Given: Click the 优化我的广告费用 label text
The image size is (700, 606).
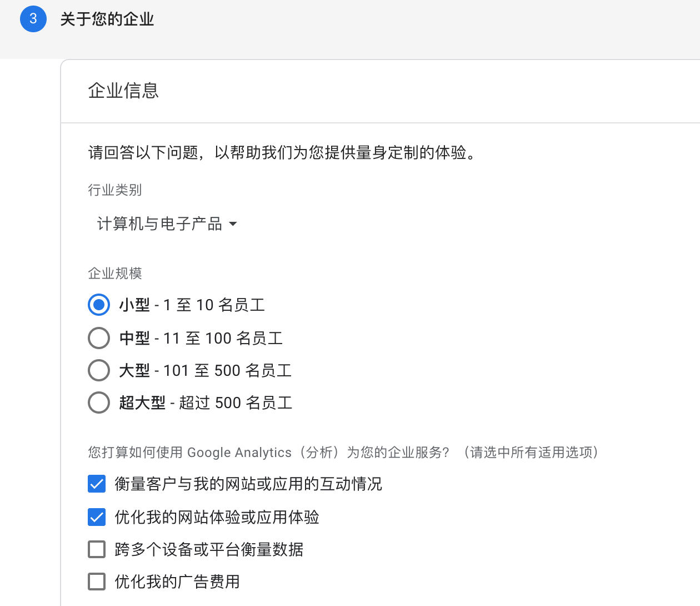Looking at the screenshot, I should tap(177, 582).
